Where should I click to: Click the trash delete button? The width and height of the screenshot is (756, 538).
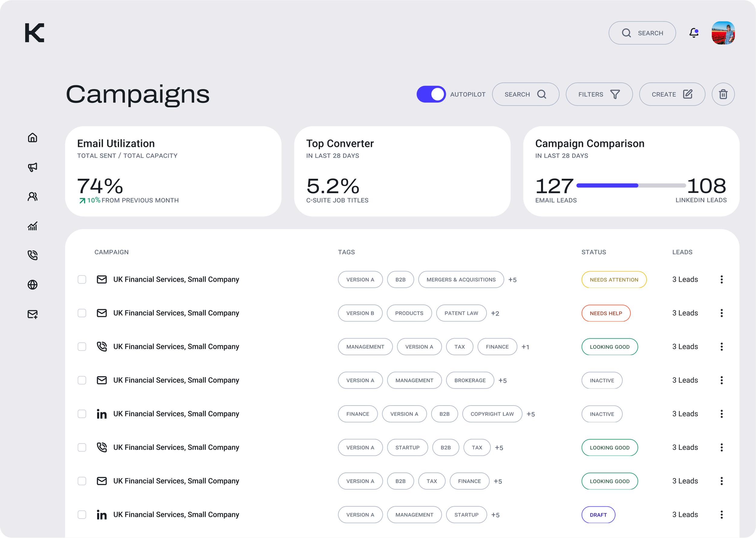[723, 94]
